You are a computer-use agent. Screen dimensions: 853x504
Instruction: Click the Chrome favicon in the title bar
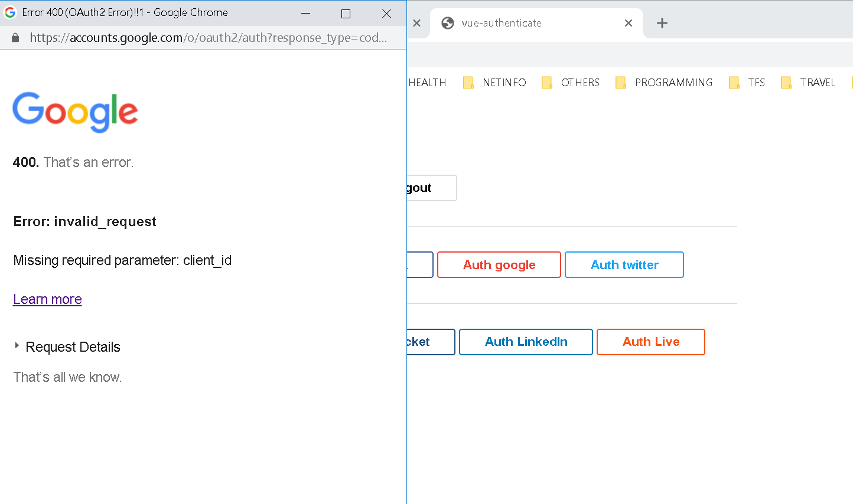point(9,12)
